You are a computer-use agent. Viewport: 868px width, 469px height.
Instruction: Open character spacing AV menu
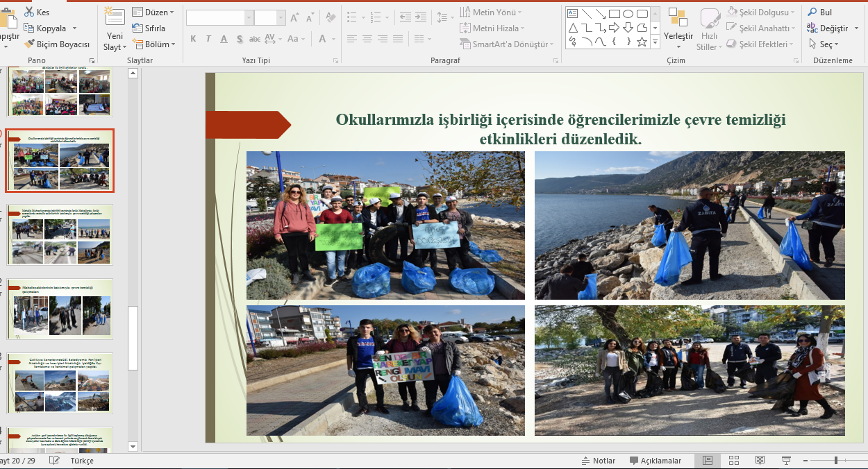274,39
